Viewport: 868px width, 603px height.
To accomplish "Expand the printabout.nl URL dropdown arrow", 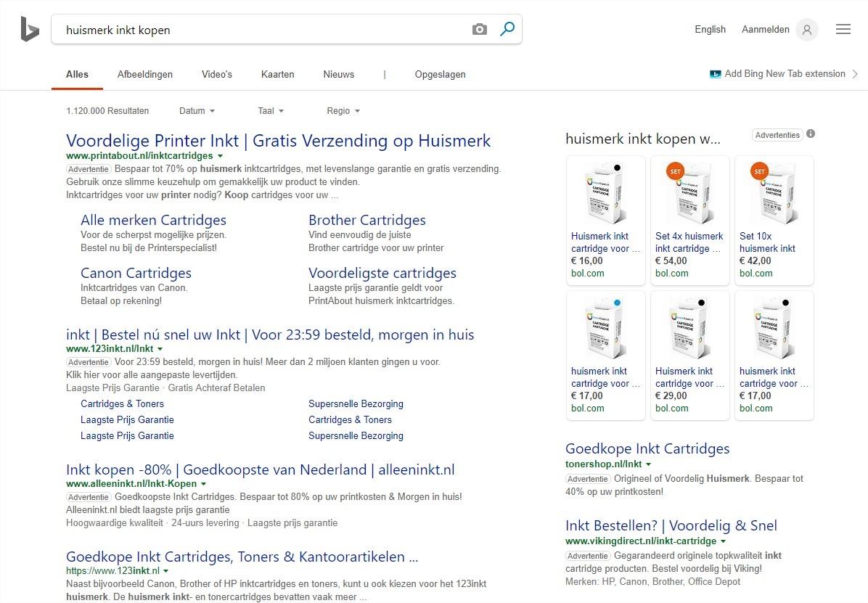I will pos(220,156).
